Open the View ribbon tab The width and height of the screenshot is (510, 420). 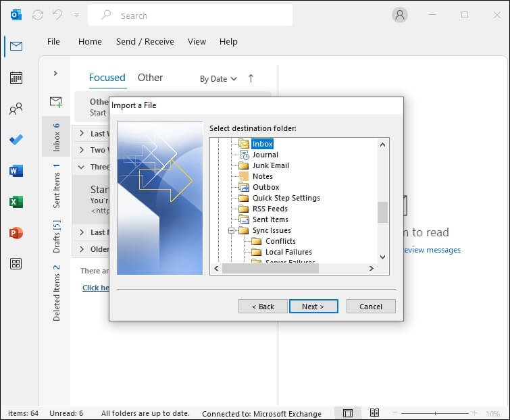(197, 42)
